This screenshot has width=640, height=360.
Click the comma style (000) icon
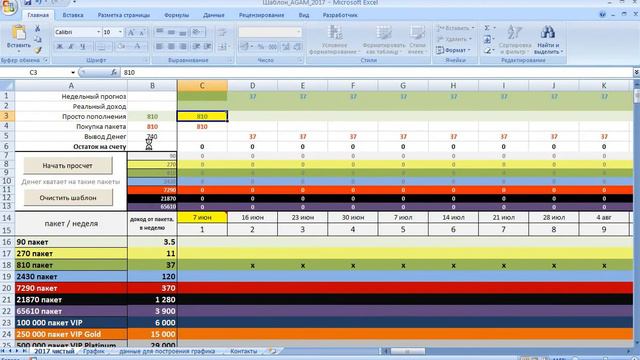(x=273, y=47)
